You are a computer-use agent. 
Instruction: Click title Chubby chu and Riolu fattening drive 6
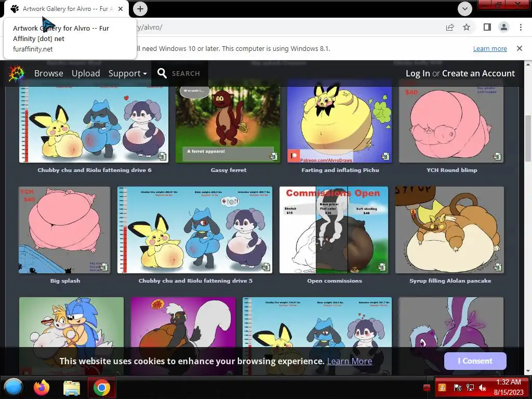pyautogui.click(x=95, y=170)
